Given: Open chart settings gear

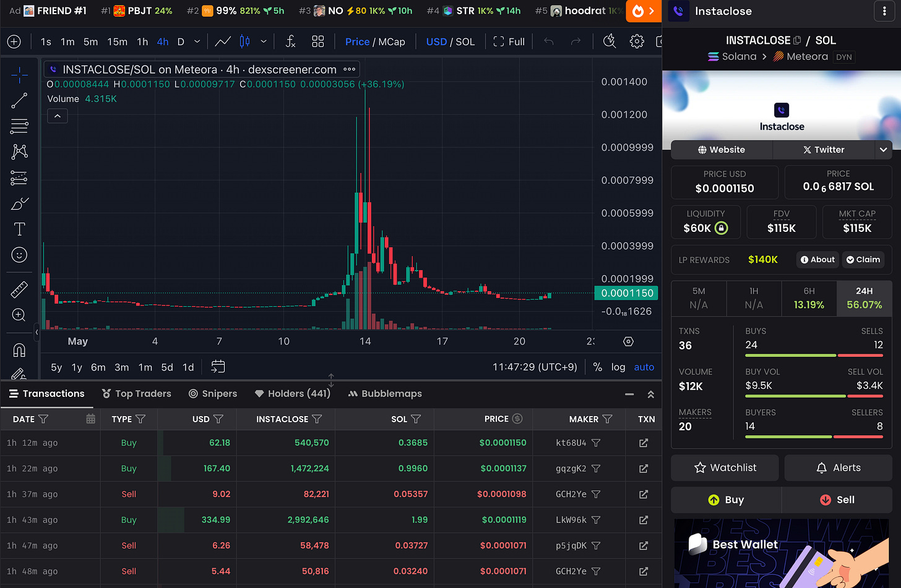Looking at the screenshot, I should (636, 41).
